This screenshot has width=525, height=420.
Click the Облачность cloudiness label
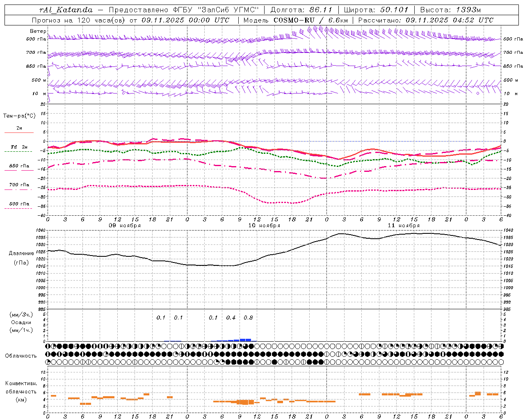tap(21, 356)
